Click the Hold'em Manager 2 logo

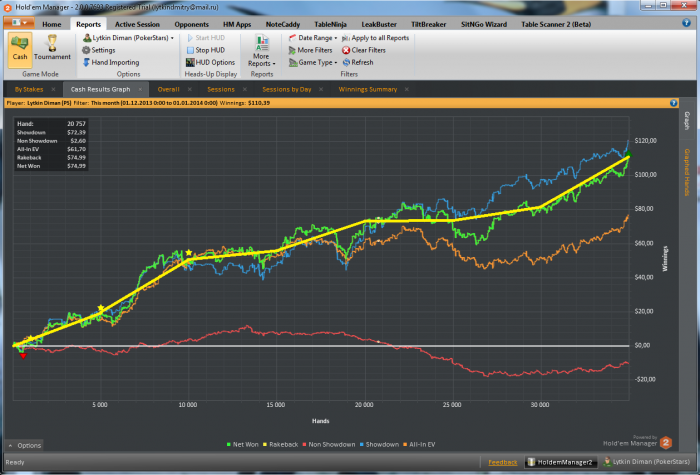(666, 442)
